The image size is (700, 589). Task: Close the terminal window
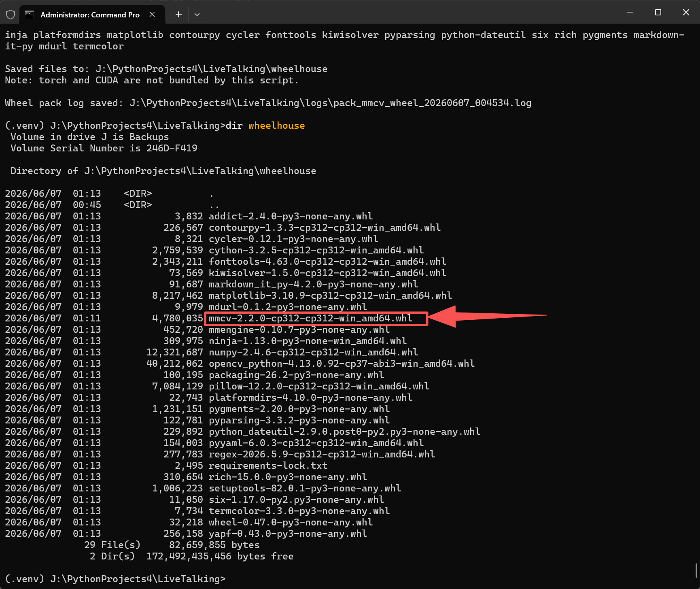[x=686, y=13]
